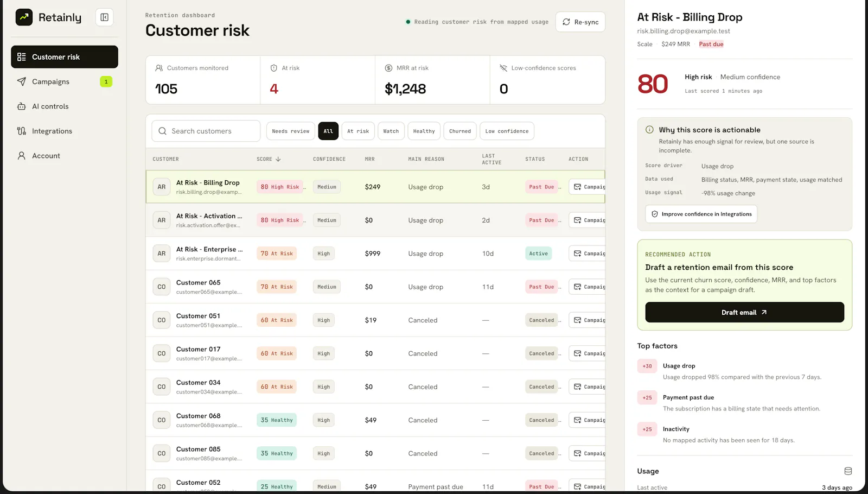Click the Payment past due top factor
The width and height of the screenshot is (868, 494).
(x=688, y=397)
